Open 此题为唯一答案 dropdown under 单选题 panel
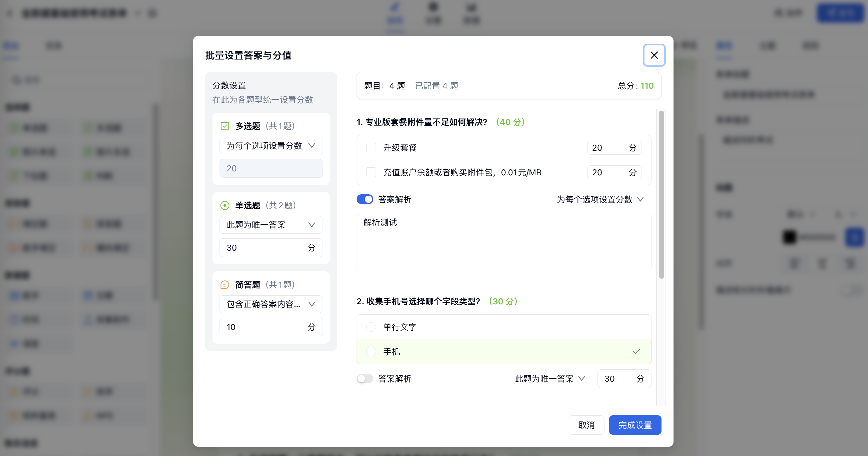Viewport: 868px width, 456px height. (271, 225)
